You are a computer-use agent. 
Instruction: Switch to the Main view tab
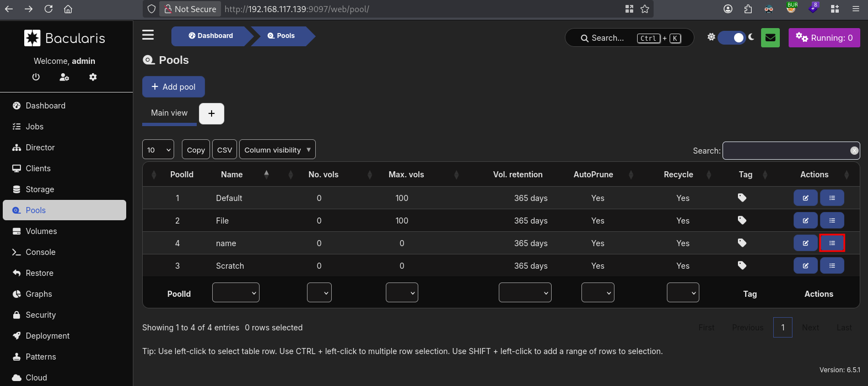coord(169,113)
